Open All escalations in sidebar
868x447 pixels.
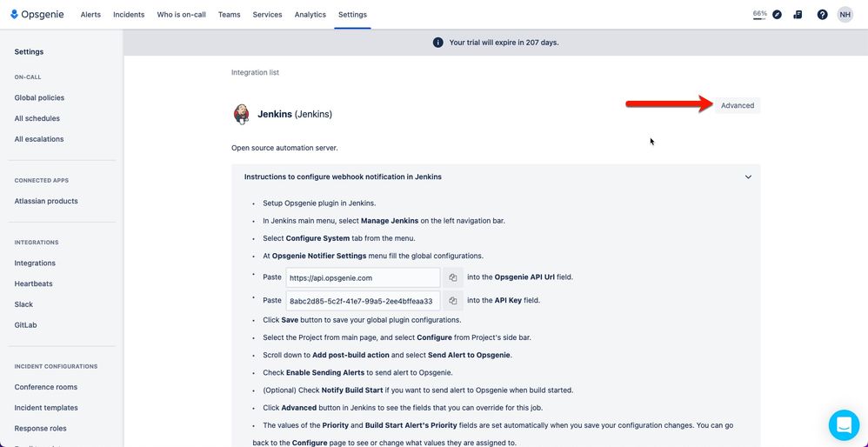[x=39, y=139]
